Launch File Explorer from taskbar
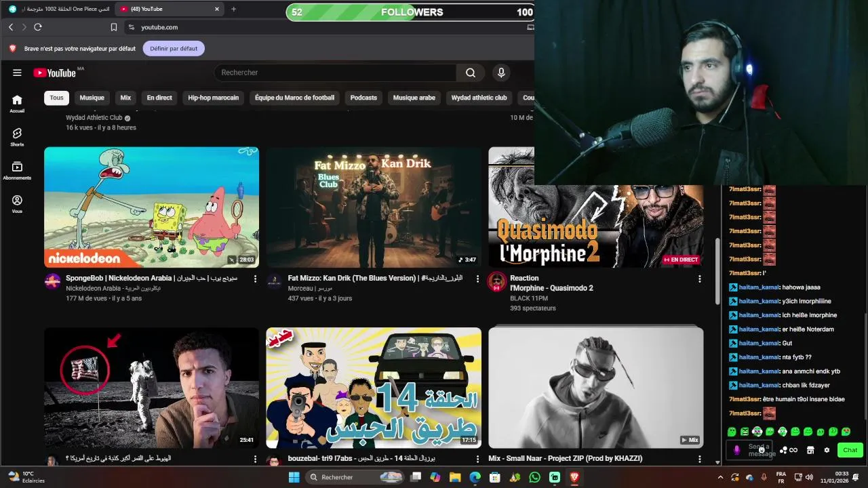Image resolution: width=868 pixels, height=488 pixels. [x=456, y=477]
